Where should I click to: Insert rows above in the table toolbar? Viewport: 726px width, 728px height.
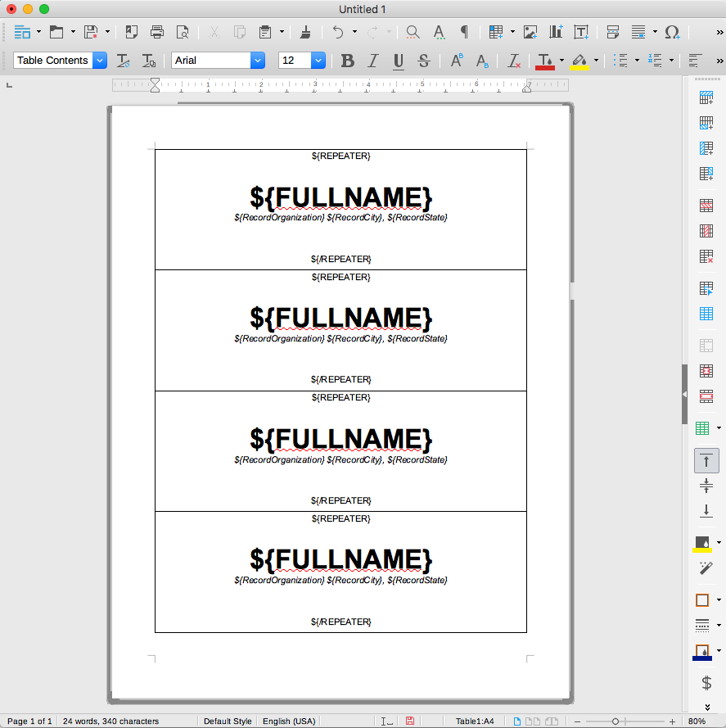point(706,97)
